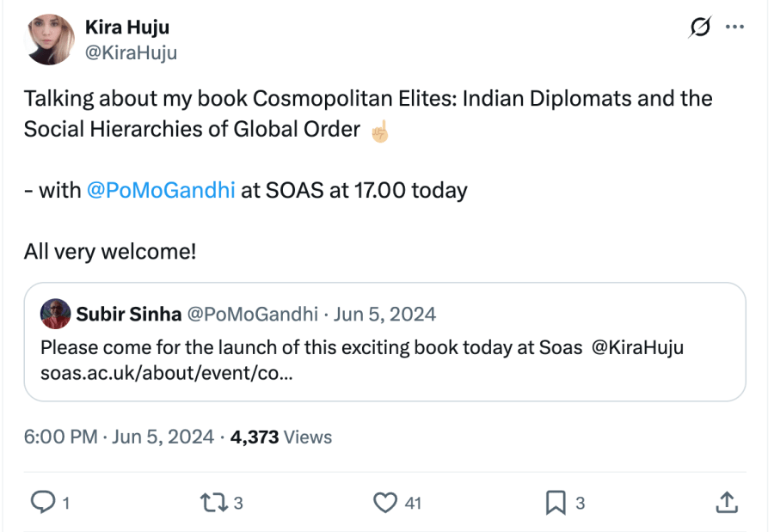Click the Grok slashed-circle icon

700,28
